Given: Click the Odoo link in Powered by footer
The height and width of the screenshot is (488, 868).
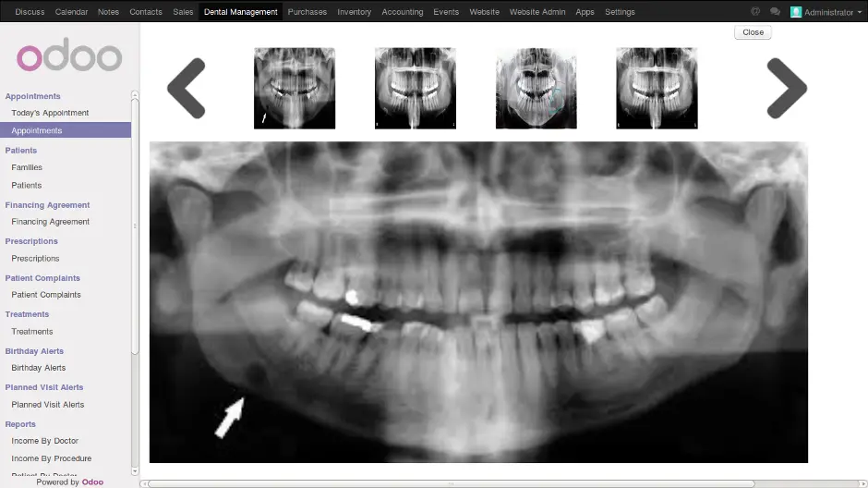Looking at the screenshot, I should [x=92, y=482].
